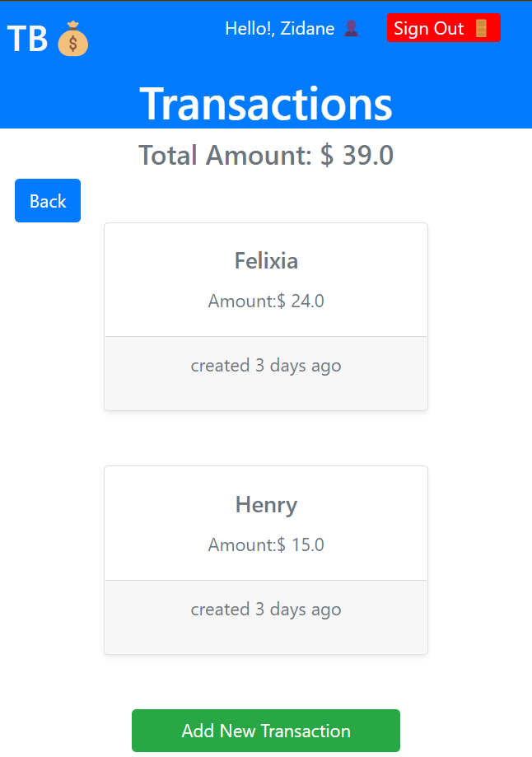532x757 pixels.
Task: Click the Total Amount $ 39.0 label
Action: tap(266, 155)
